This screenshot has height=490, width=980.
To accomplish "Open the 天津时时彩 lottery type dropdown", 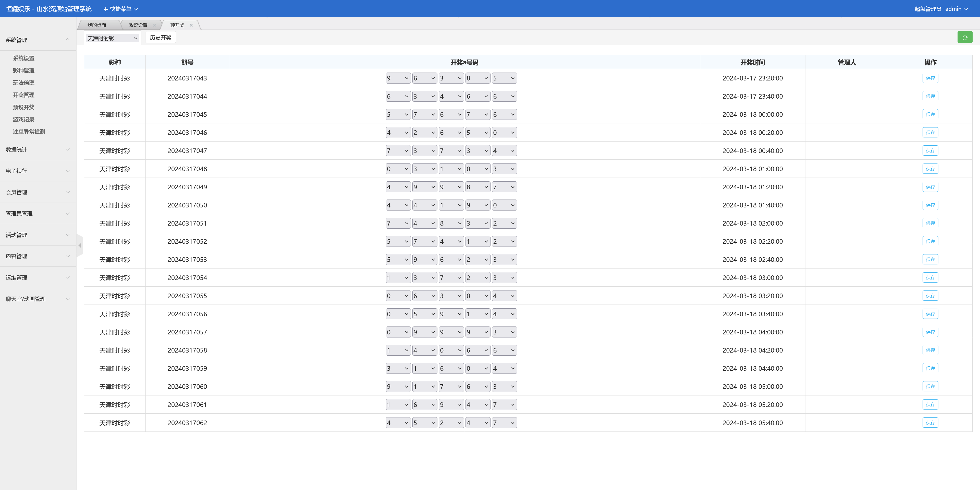I will 112,38.
